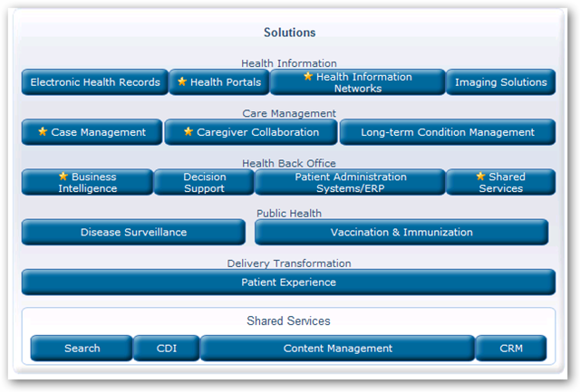This screenshot has width=580, height=392.
Task: Select Content Management button
Action: 337,348
